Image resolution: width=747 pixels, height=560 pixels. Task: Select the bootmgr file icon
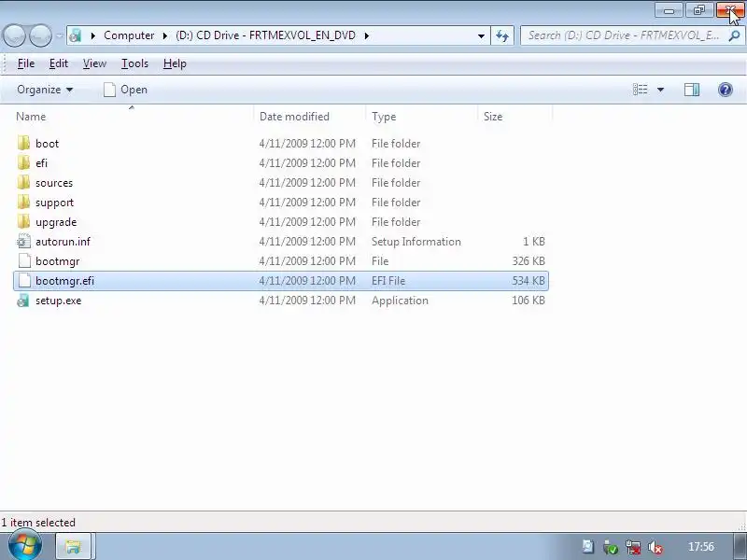tap(23, 261)
